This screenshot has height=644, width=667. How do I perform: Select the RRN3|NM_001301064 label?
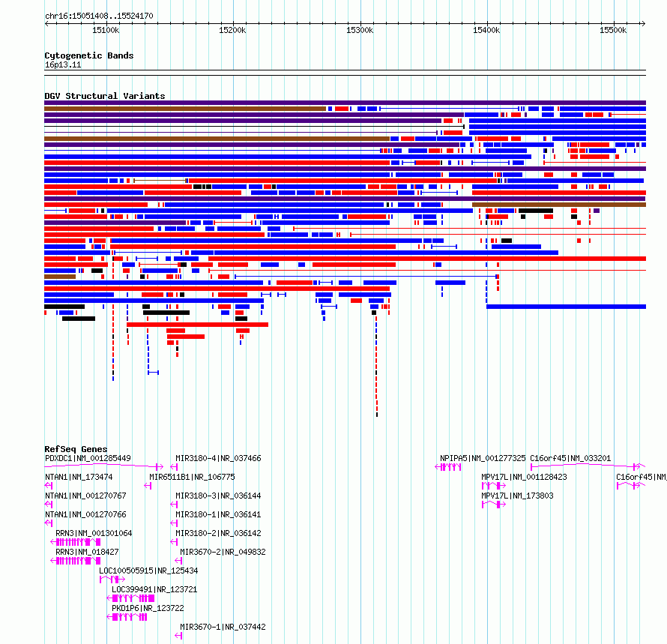94,533
